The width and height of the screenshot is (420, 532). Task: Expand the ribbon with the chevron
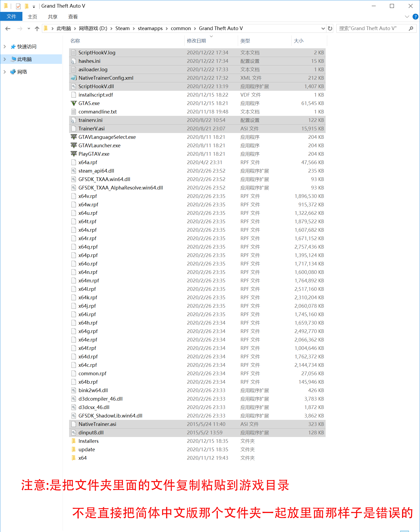407,17
